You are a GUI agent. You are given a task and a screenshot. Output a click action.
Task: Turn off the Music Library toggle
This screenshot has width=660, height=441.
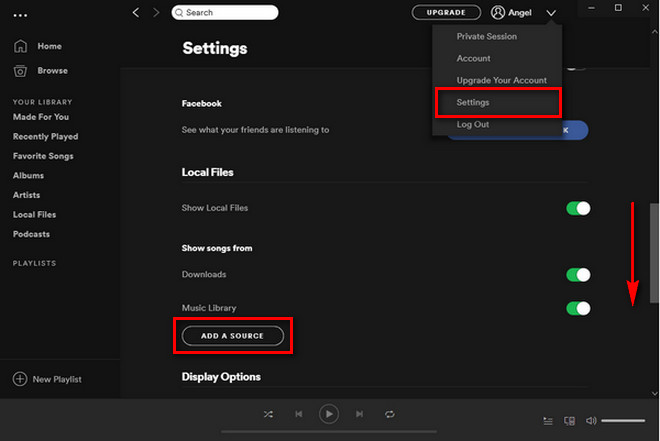click(578, 308)
